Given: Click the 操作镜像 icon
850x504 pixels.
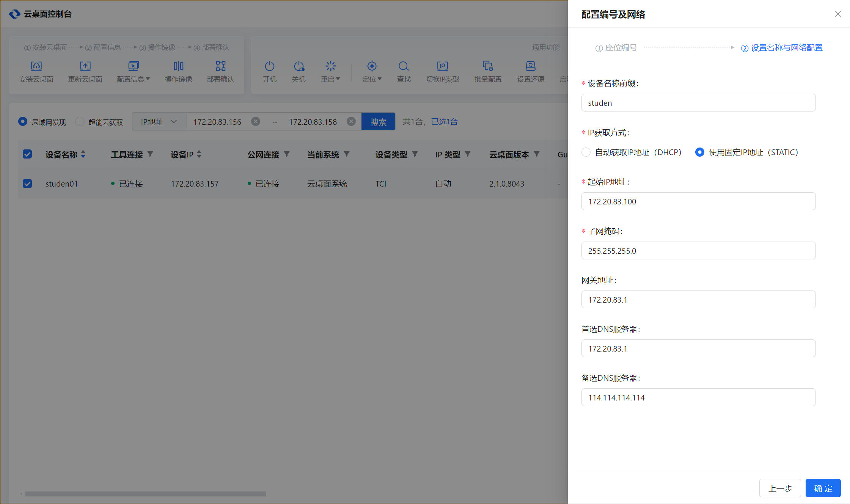Looking at the screenshot, I should pos(178,66).
